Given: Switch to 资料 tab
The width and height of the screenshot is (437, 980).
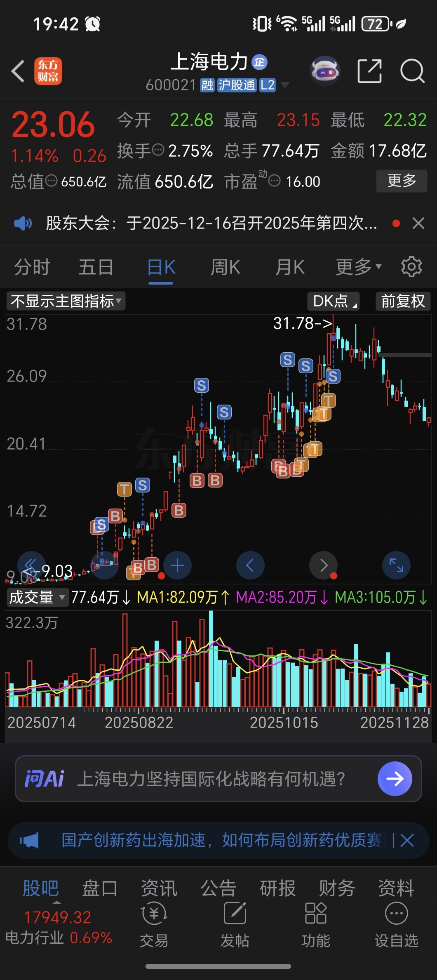Looking at the screenshot, I should [x=397, y=888].
